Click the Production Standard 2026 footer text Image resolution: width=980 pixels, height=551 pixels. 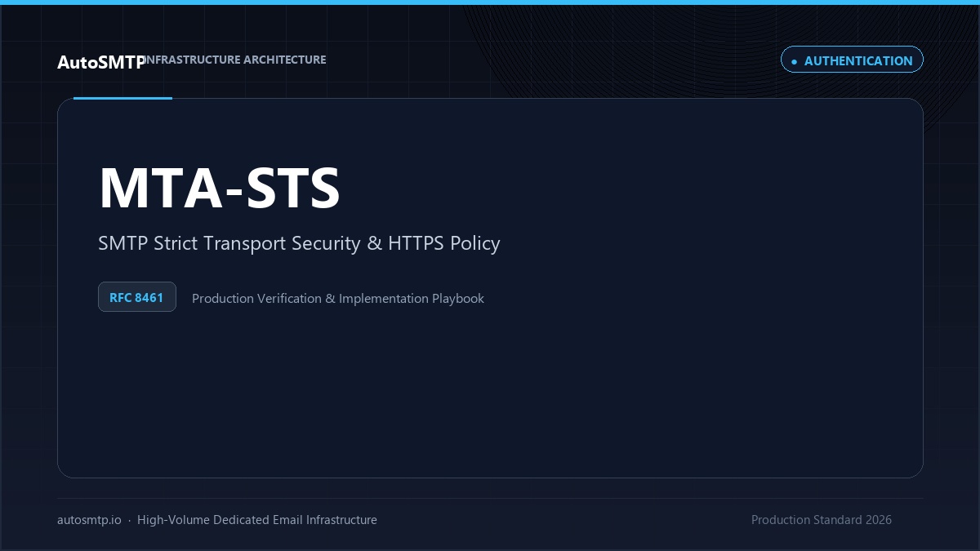(822, 520)
